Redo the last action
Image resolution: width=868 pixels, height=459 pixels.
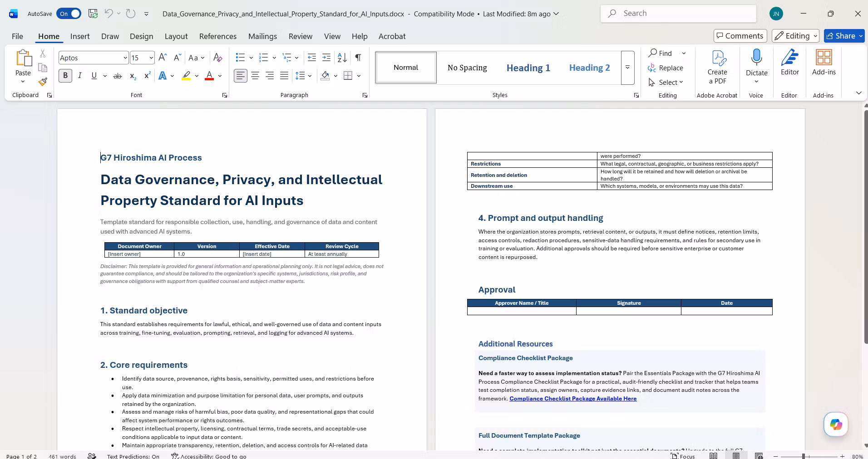[131, 14]
